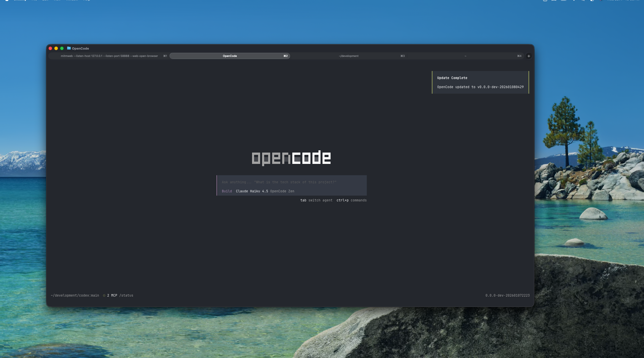This screenshot has height=358, width=644.
Task: Open a new terminal tab with plus button
Action: click(x=529, y=56)
